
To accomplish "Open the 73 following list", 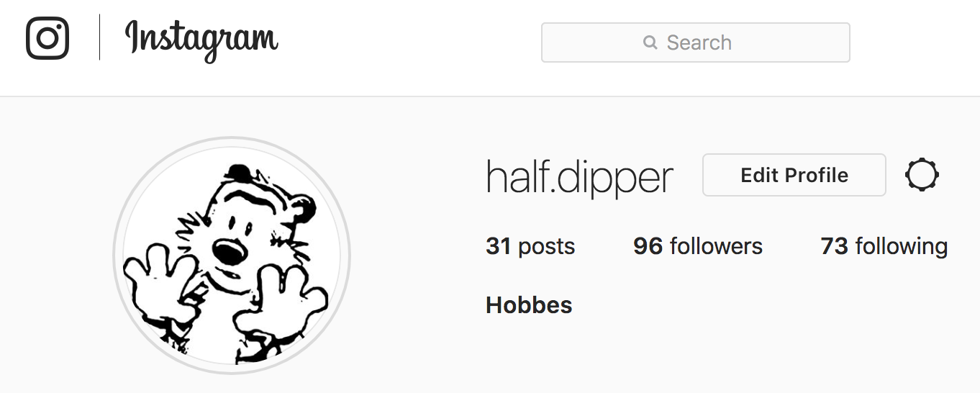I will 884,246.
